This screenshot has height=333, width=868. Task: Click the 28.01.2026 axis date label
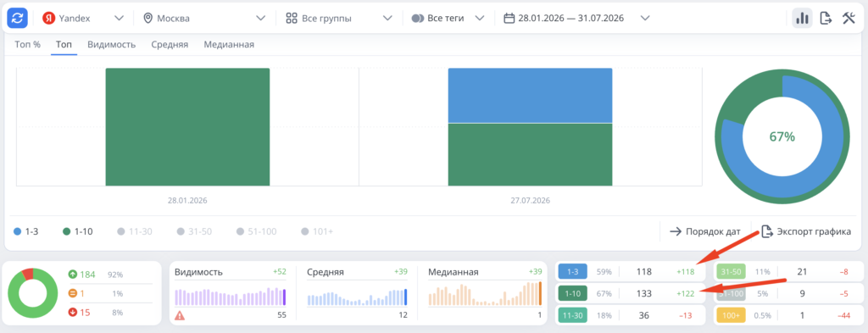pyautogui.click(x=187, y=200)
